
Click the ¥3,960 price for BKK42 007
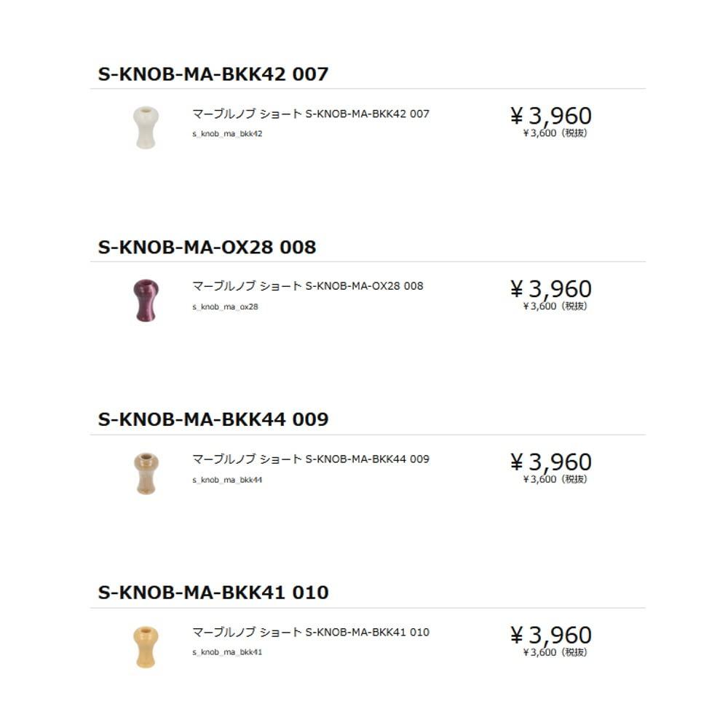[x=550, y=116]
